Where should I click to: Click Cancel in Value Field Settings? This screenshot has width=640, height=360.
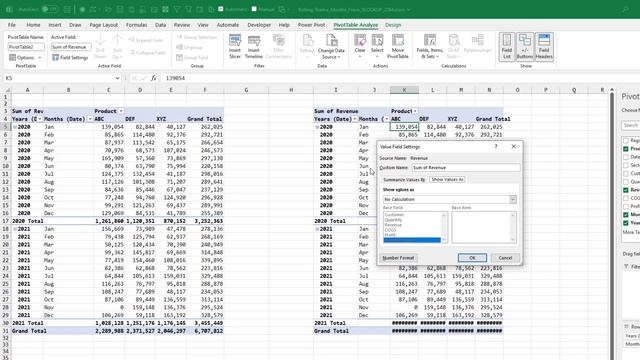coord(505,258)
